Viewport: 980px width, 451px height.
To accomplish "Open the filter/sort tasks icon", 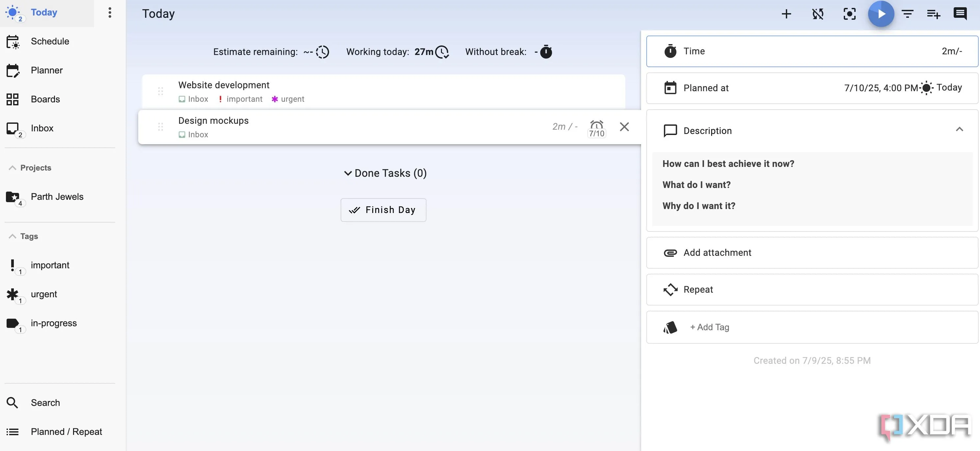I will point(907,14).
